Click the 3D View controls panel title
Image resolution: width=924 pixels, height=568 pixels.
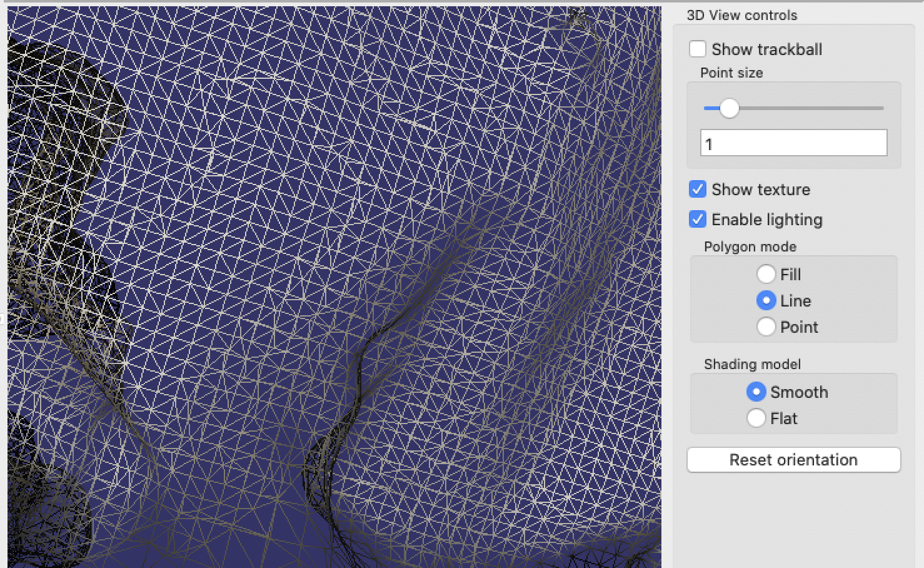tap(741, 14)
